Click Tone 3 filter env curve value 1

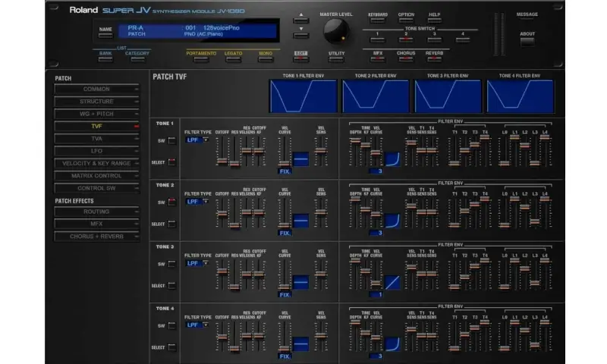pyautogui.click(x=376, y=294)
